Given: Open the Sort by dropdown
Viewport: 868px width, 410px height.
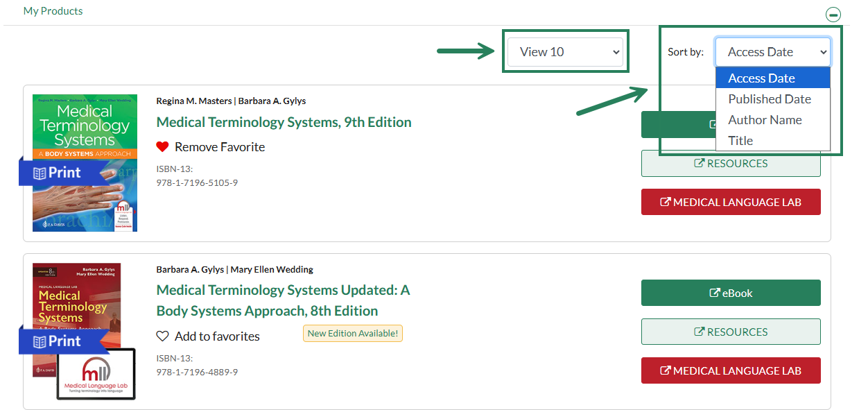Looking at the screenshot, I should click(x=772, y=51).
